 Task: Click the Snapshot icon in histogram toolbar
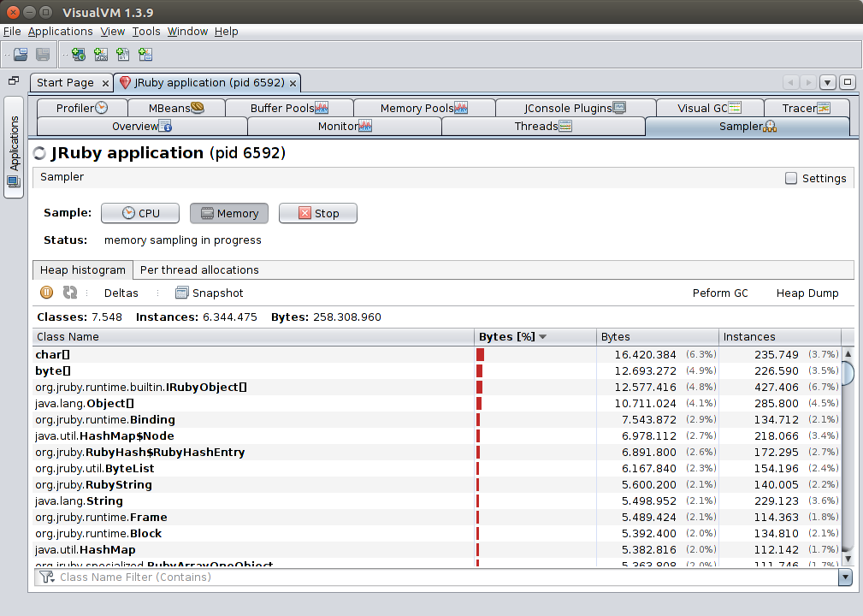point(181,293)
